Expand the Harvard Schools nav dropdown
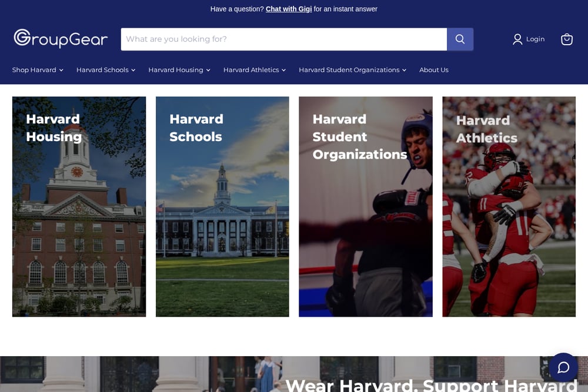The height and width of the screenshot is (392, 588). [106, 70]
